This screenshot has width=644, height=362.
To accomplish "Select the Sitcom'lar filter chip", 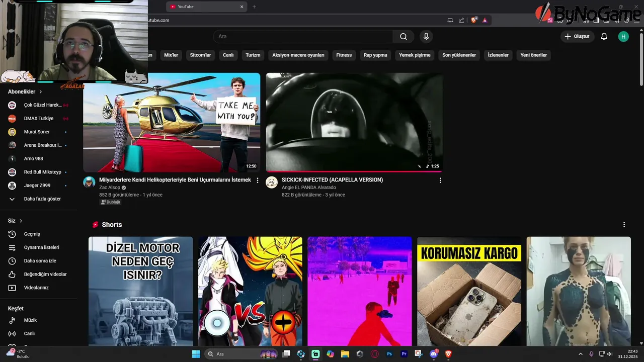I will coord(200,55).
